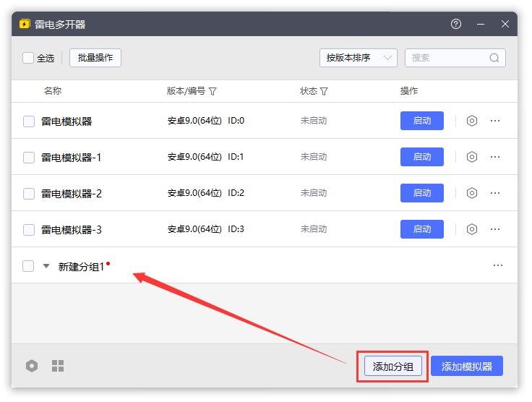The height and width of the screenshot is (402, 532).
Task: Select the 雷电模拟器-2 name text
Action: 72,194
